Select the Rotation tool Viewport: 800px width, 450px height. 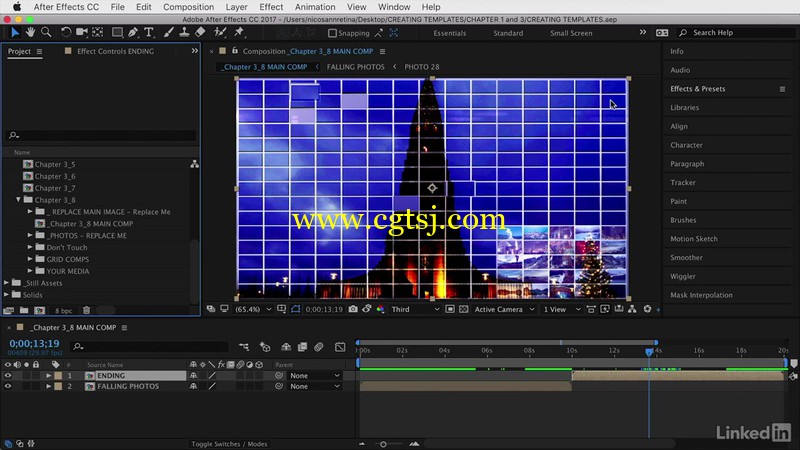[x=66, y=33]
